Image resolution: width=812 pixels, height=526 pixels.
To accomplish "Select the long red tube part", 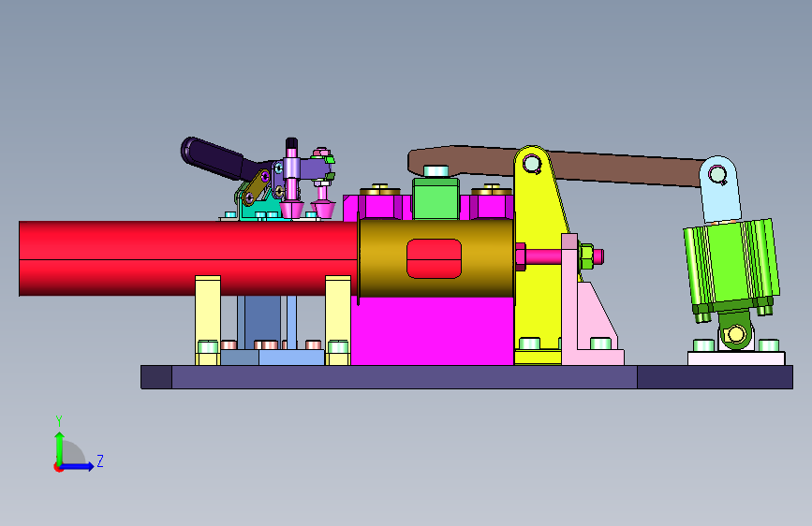I will (188, 258).
